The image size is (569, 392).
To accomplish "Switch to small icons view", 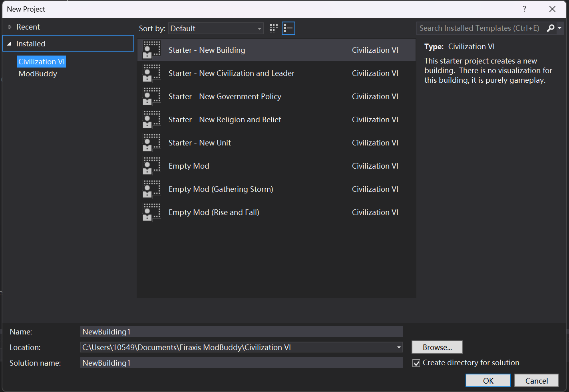I will [x=273, y=28].
